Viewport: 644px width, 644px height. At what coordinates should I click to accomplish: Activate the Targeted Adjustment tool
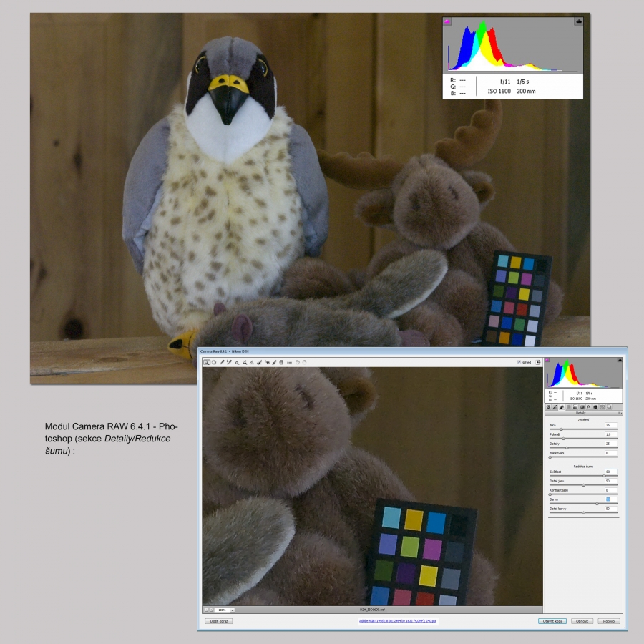pyautogui.click(x=237, y=362)
